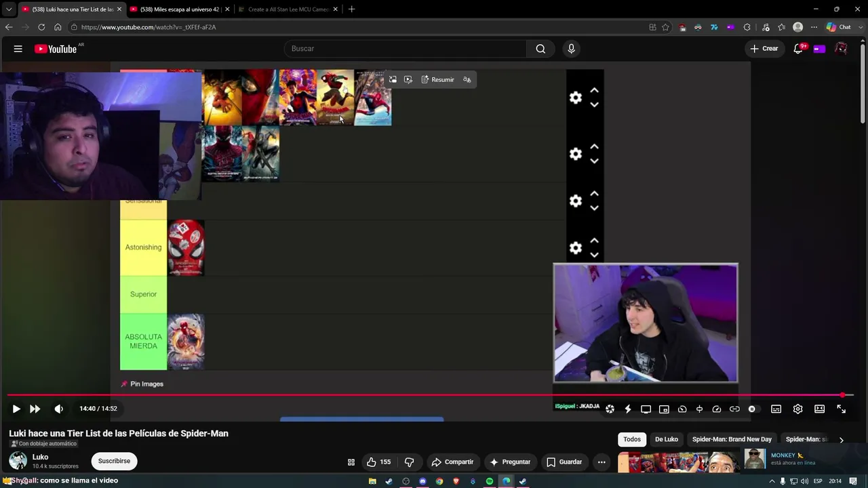Open the taskbar volume control
The height and width of the screenshot is (488, 868).
coord(804,481)
